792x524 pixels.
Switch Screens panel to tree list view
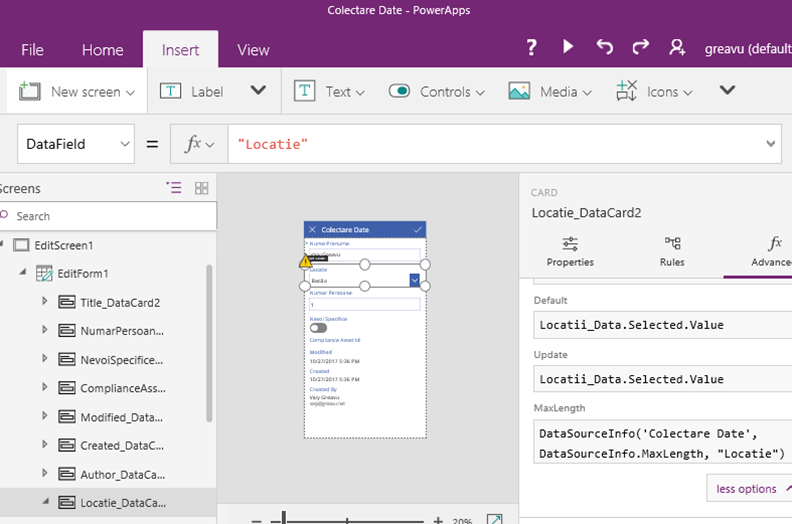pyautogui.click(x=174, y=188)
